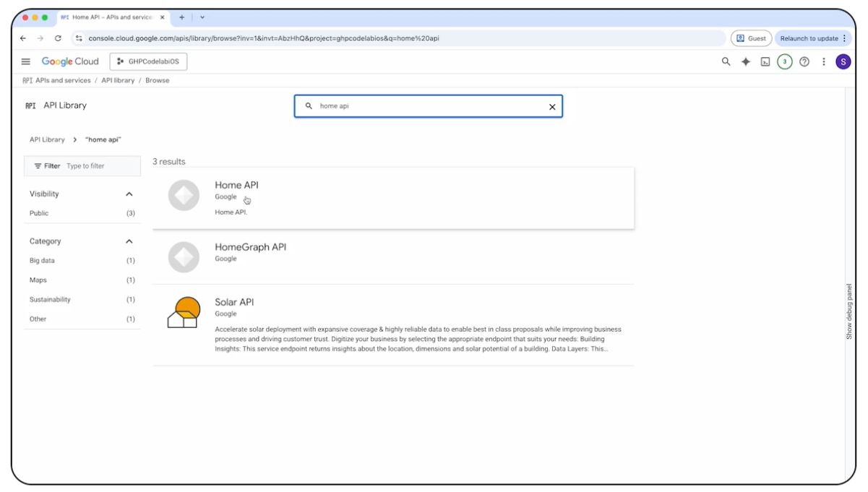Clear the home api search text

pos(552,107)
